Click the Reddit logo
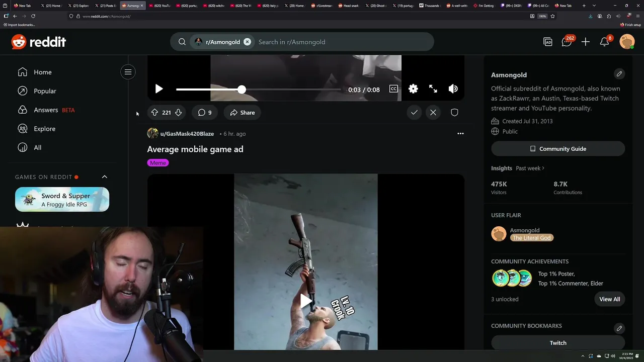Image resolution: width=644 pixels, height=362 pixels. coord(39,42)
